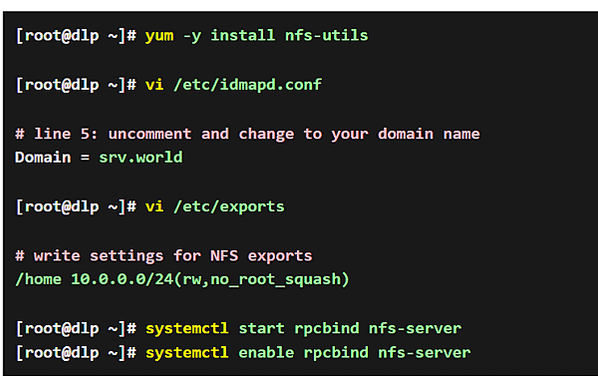Click the srv.world domain value

pyautogui.click(x=141, y=158)
